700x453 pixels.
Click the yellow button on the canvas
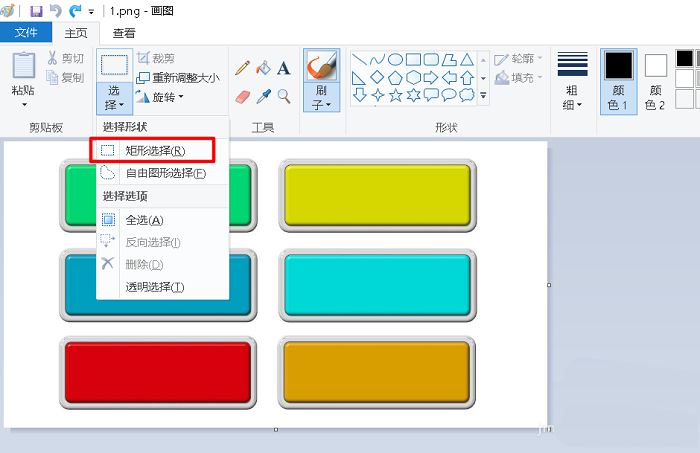[x=378, y=195]
